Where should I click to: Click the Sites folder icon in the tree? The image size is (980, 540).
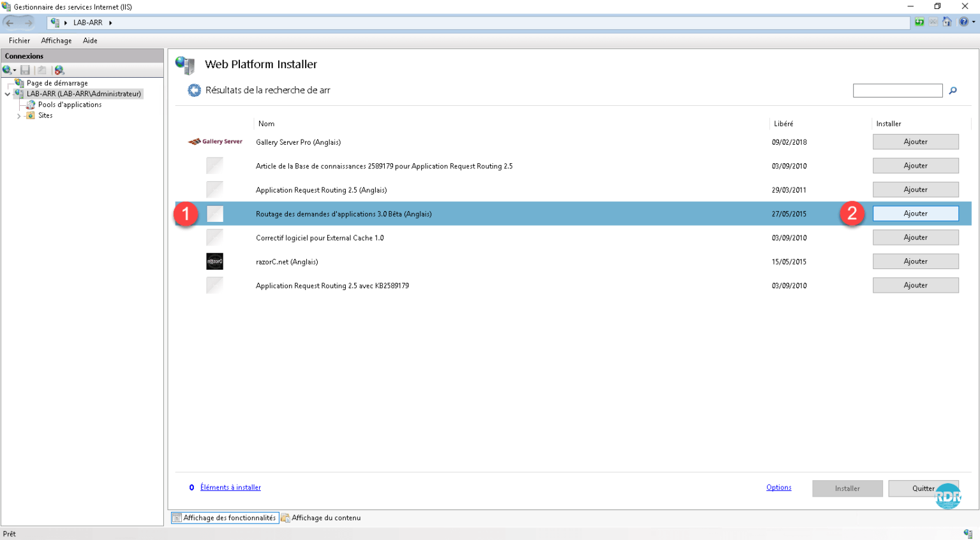[x=31, y=115]
